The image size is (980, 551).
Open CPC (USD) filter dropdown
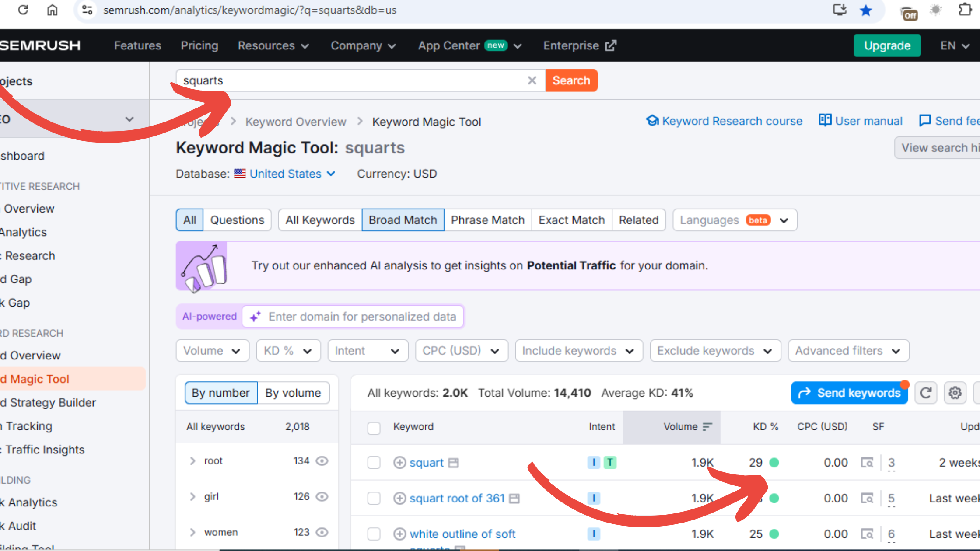click(x=462, y=351)
